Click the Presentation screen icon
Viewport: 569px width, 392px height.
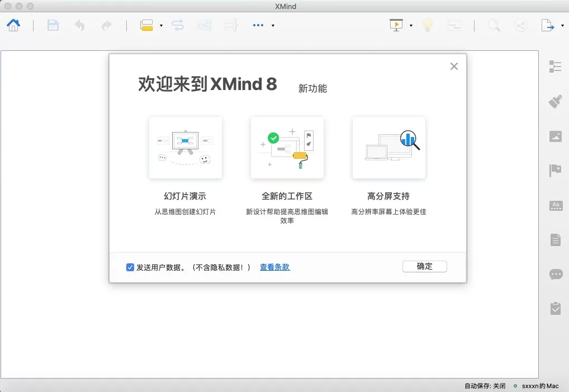396,25
